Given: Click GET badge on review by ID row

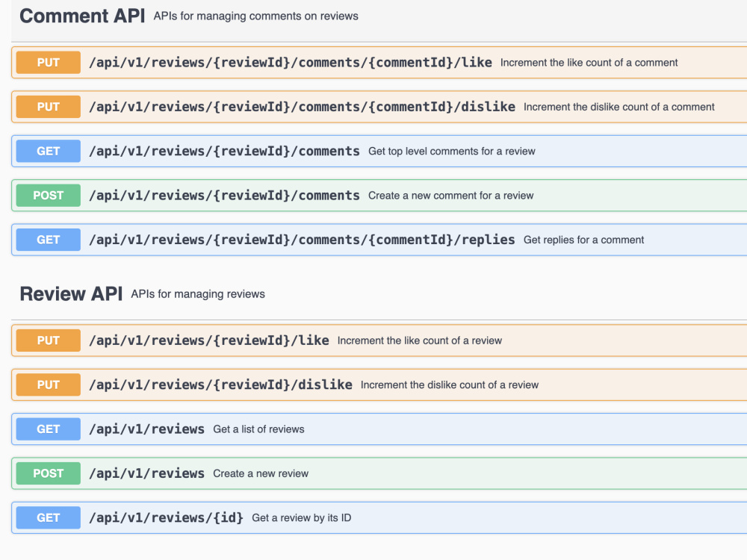Looking at the screenshot, I should (x=48, y=517).
